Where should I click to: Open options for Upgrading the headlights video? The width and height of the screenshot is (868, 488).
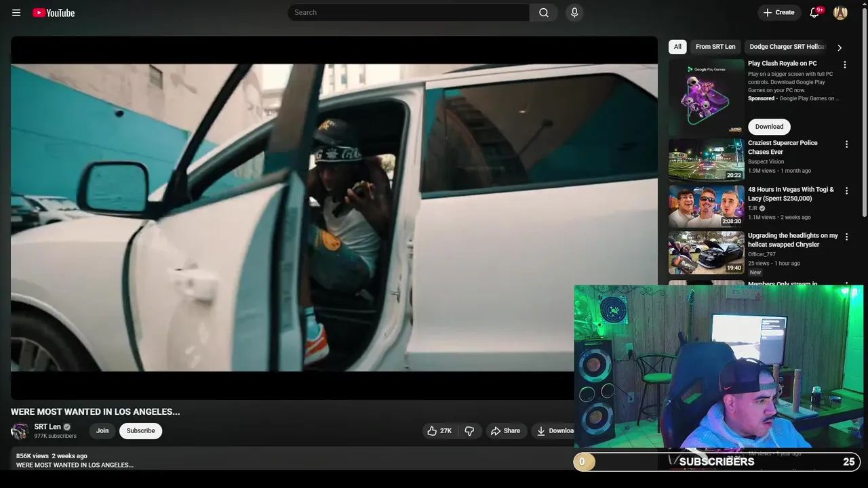(x=846, y=237)
